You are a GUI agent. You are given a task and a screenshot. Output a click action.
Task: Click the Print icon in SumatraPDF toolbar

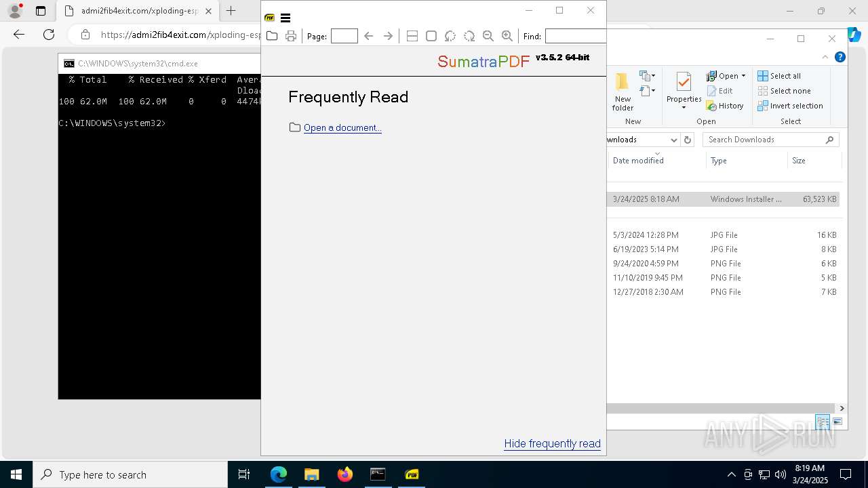click(291, 36)
